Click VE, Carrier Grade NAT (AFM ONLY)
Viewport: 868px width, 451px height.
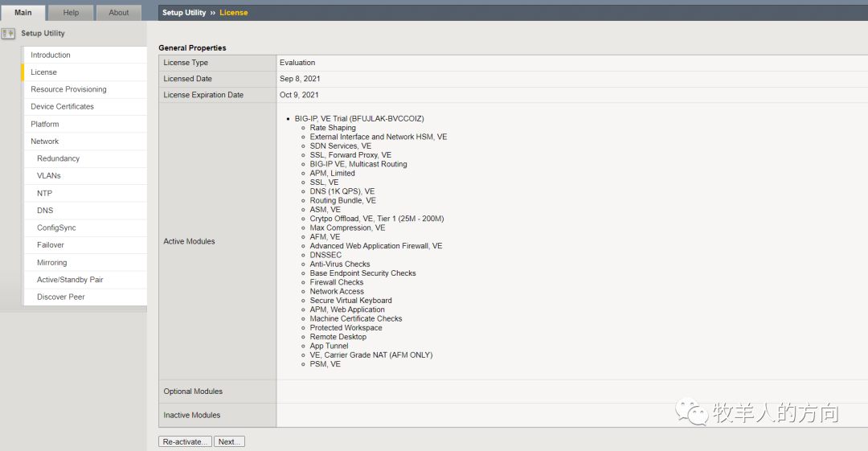point(371,355)
